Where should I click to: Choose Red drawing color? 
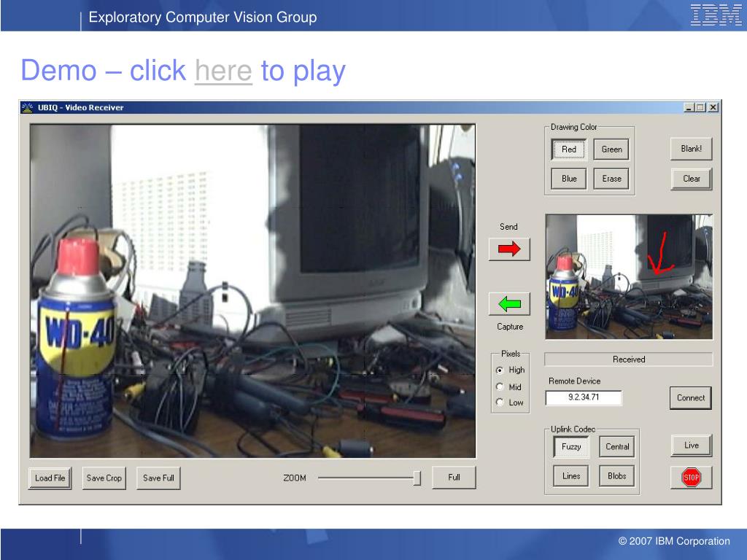pyautogui.click(x=569, y=149)
